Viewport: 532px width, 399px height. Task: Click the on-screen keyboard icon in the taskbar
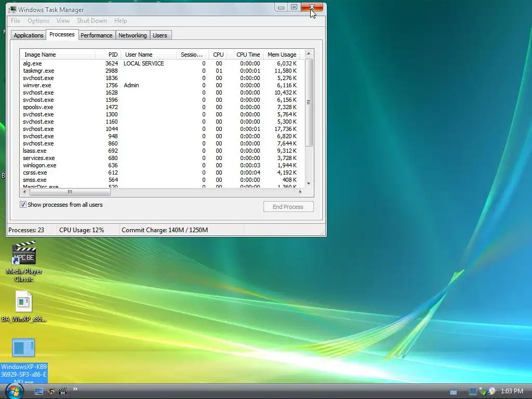pos(453,392)
